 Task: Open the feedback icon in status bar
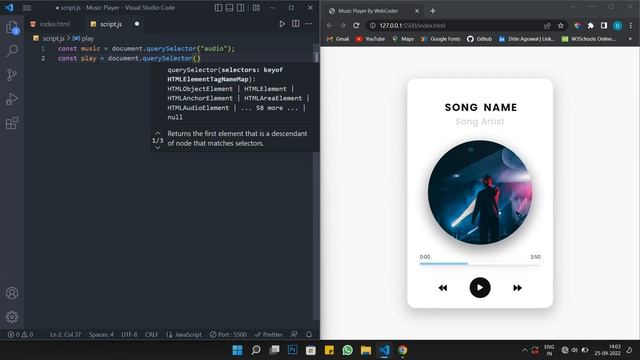pos(294,334)
